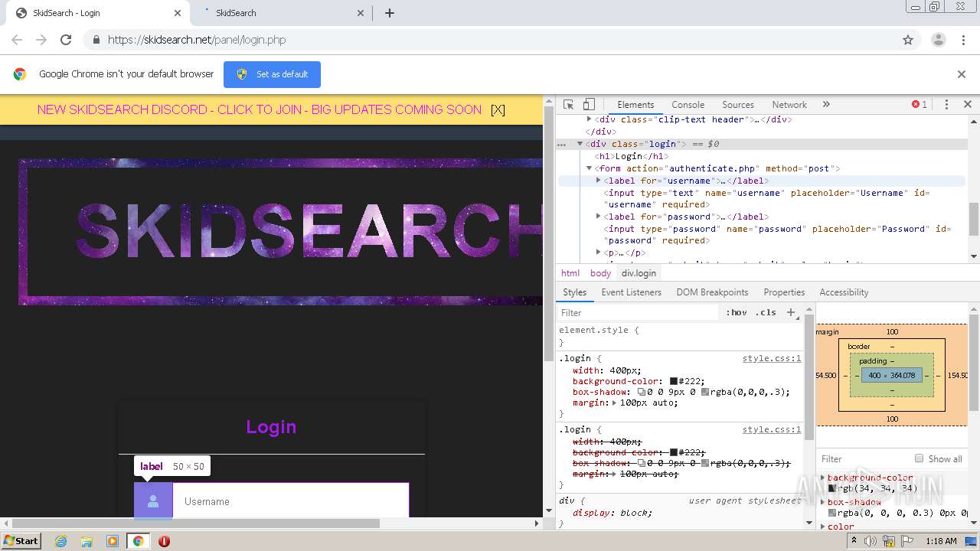980x551 pixels.
Task: Toggle the :hov element state pane
Action: [737, 312]
